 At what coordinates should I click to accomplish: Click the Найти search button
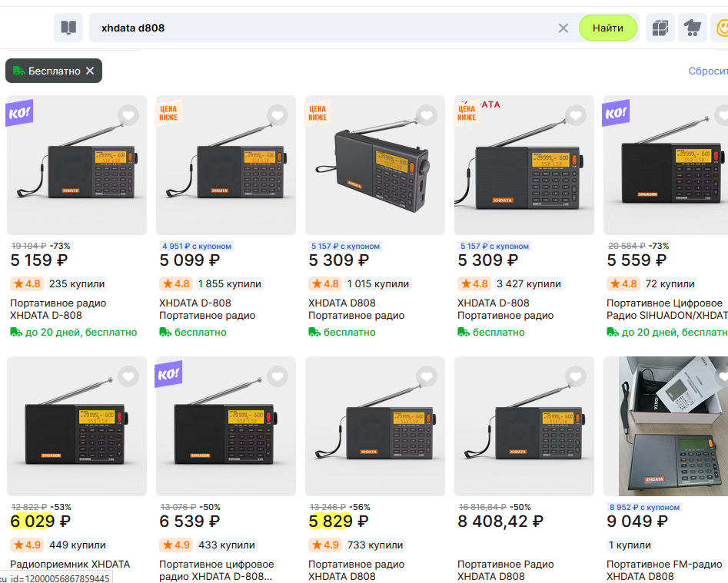(x=608, y=28)
